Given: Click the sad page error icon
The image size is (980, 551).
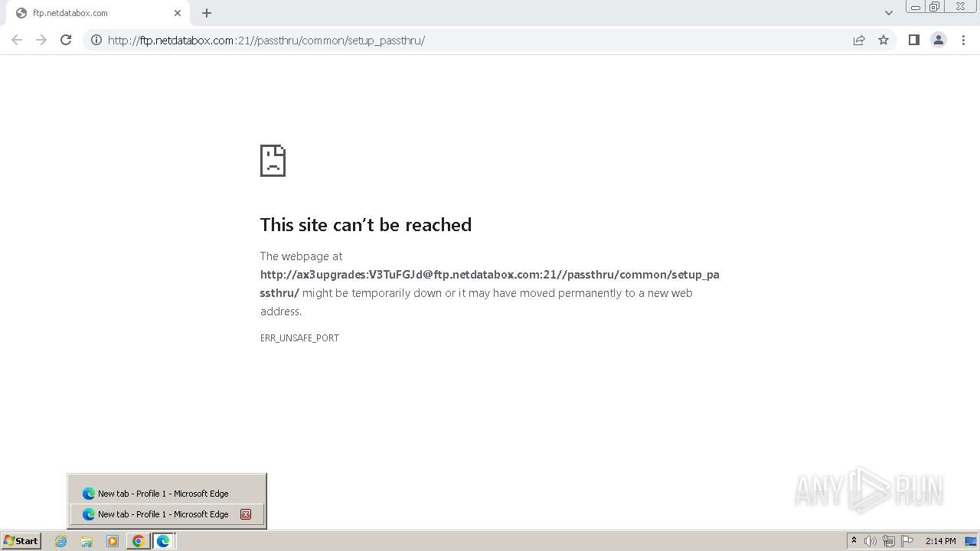Looking at the screenshot, I should coord(273,161).
